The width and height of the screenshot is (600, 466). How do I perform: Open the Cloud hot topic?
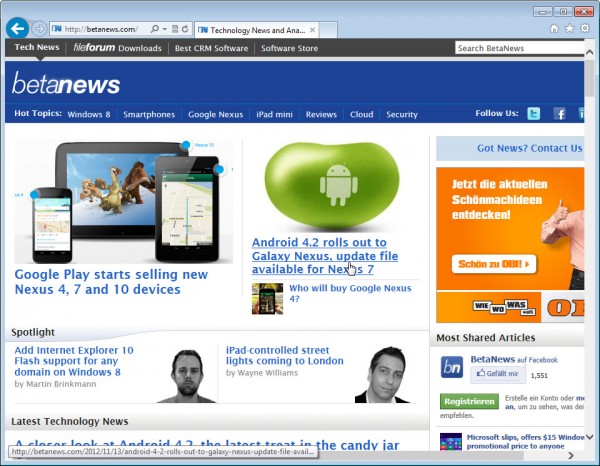(x=361, y=114)
